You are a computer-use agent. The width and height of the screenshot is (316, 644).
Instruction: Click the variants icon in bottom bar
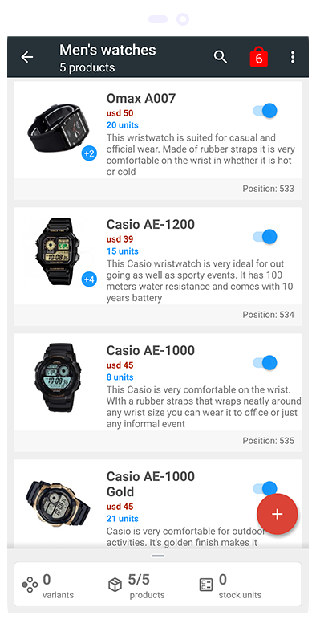click(x=30, y=585)
